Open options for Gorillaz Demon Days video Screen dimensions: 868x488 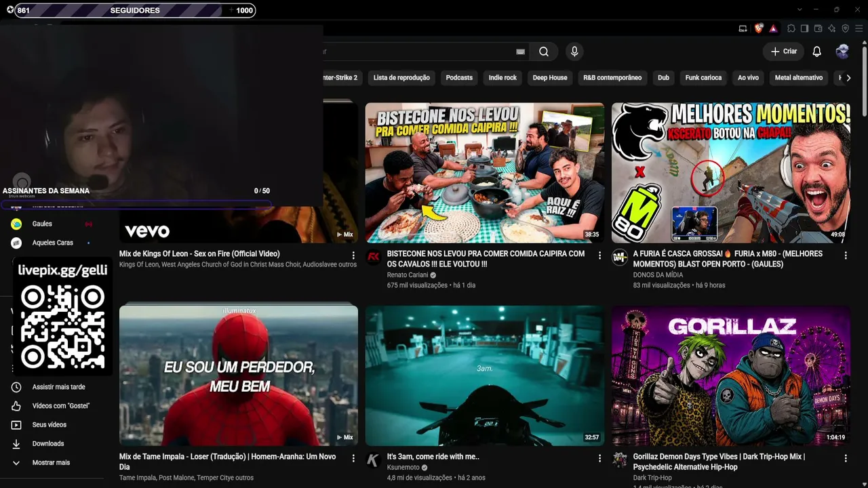pos(846,459)
